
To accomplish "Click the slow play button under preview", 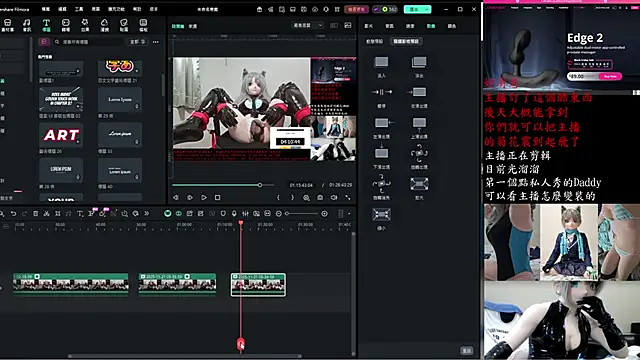I will [x=190, y=198].
